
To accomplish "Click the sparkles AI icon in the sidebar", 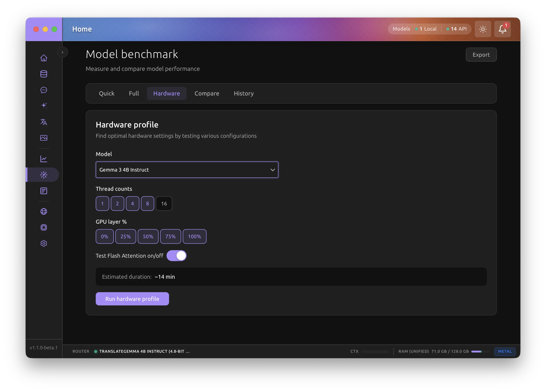I will point(44,105).
